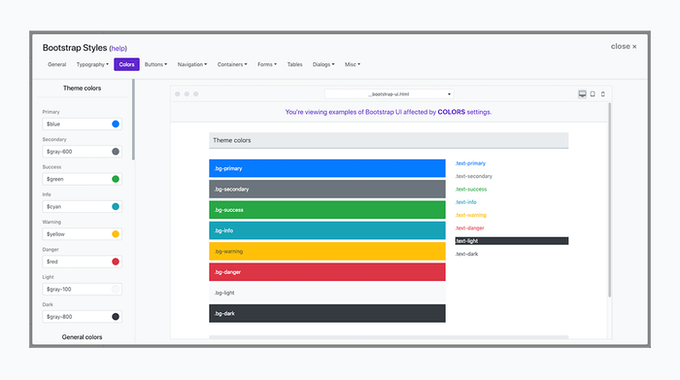The width and height of the screenshot is (680, 380).
Task: Click the .text-info sample text
Action: coord(466,202)
